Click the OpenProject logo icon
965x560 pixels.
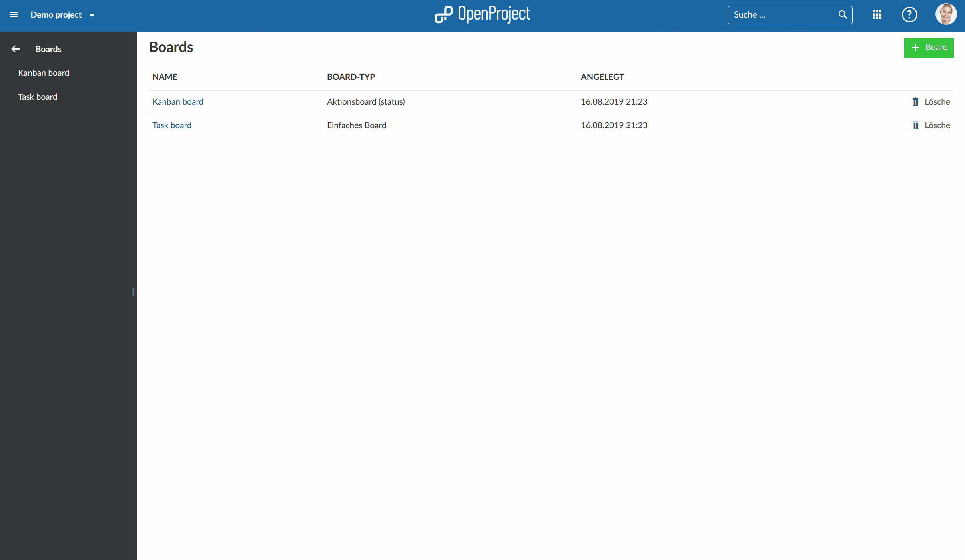pos(441,15)
